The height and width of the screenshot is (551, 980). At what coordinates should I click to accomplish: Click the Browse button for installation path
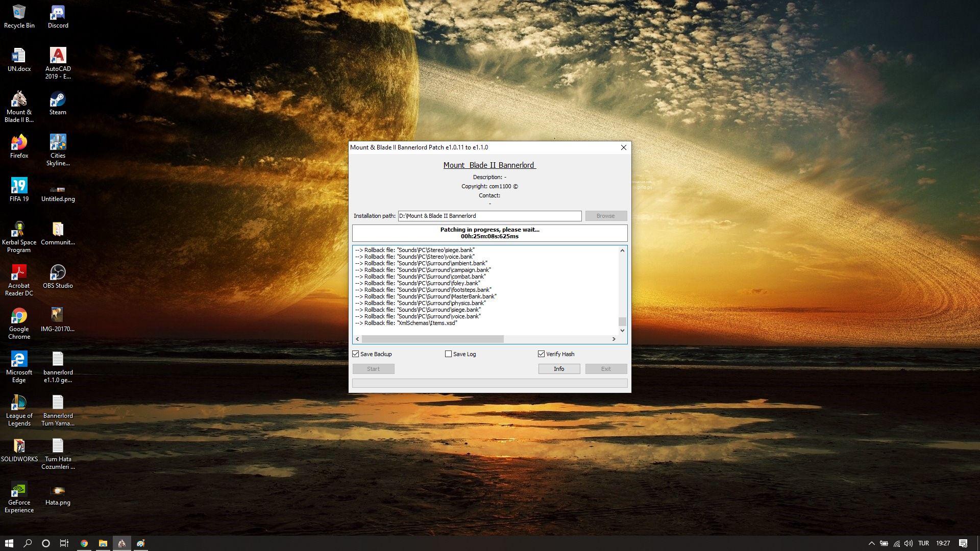click(x=606, y=216)
